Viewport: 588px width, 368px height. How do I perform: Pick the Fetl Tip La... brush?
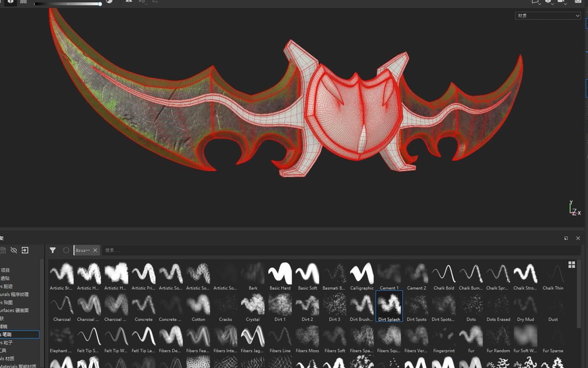click(143, 339)
